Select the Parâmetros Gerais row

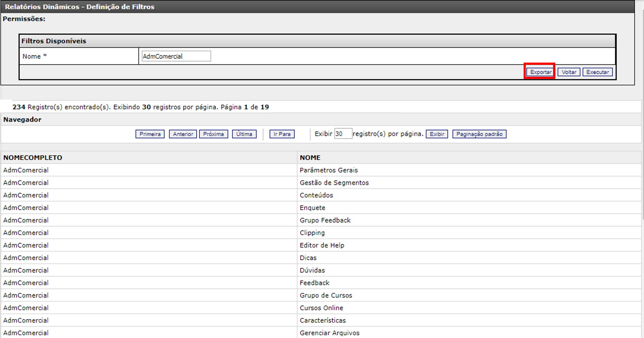point(328,170)
